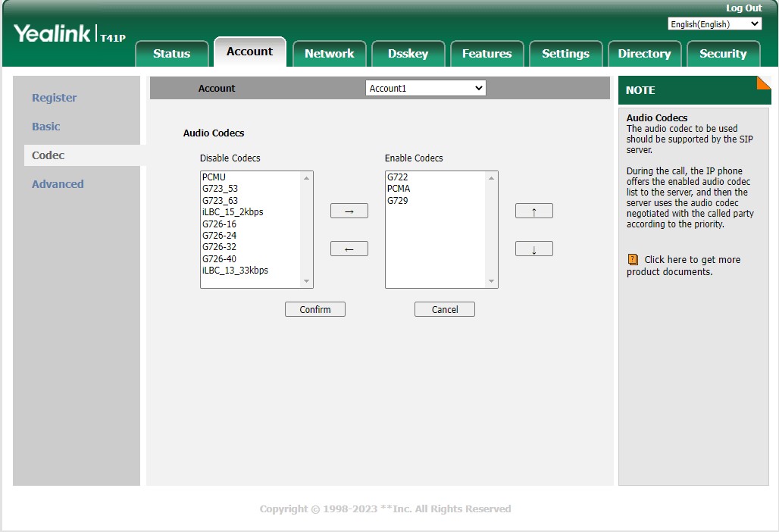The image size is (779, 532).
Task: Go to the Security tab
Action: coord(722,54)
